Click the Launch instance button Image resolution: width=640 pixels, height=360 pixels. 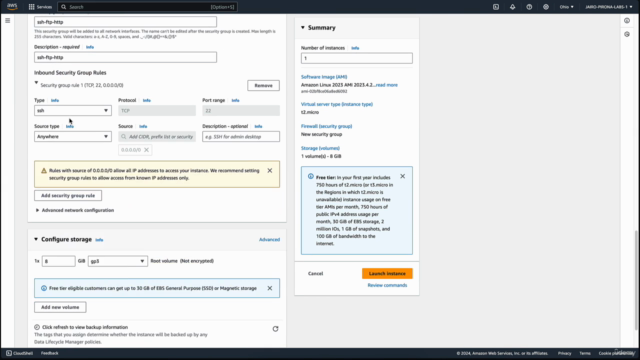387,273
